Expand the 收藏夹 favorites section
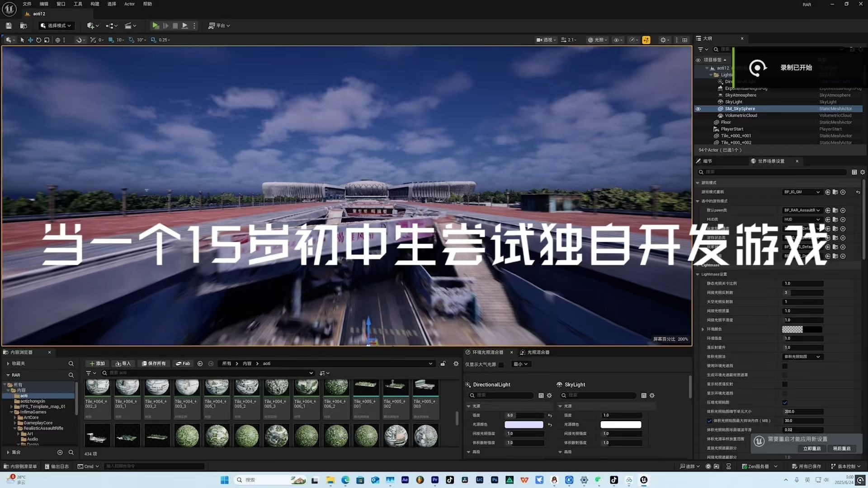Image resolution: width=868 pixels, height=488 pixels. coord(8,364)
